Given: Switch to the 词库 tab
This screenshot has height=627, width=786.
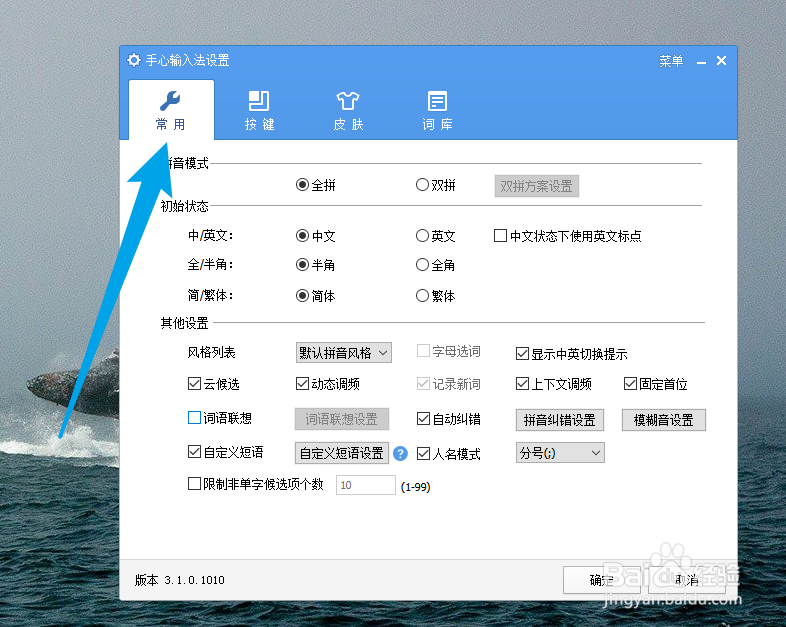Looking at the screenshot, I should coord(437,111).
